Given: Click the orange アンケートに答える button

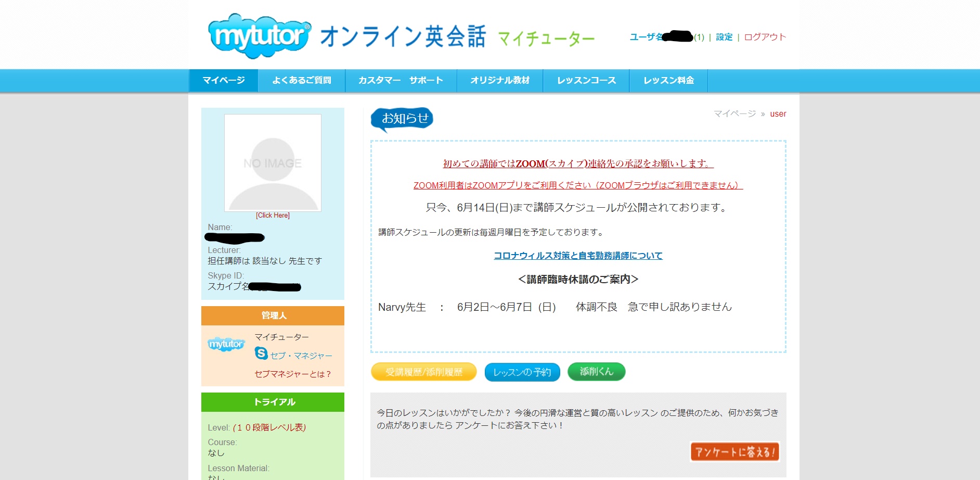Looking at the screenshot, I should click(734, 452).
